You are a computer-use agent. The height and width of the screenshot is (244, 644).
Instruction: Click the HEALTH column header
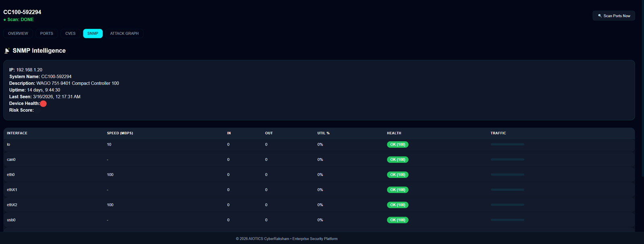pyautogui.click(x=394, y=133)
